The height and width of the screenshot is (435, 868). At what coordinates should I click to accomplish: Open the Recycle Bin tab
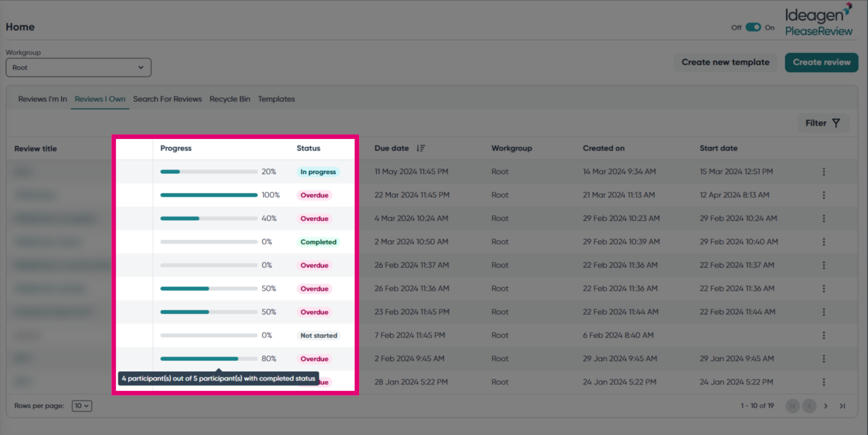point(230,99)
